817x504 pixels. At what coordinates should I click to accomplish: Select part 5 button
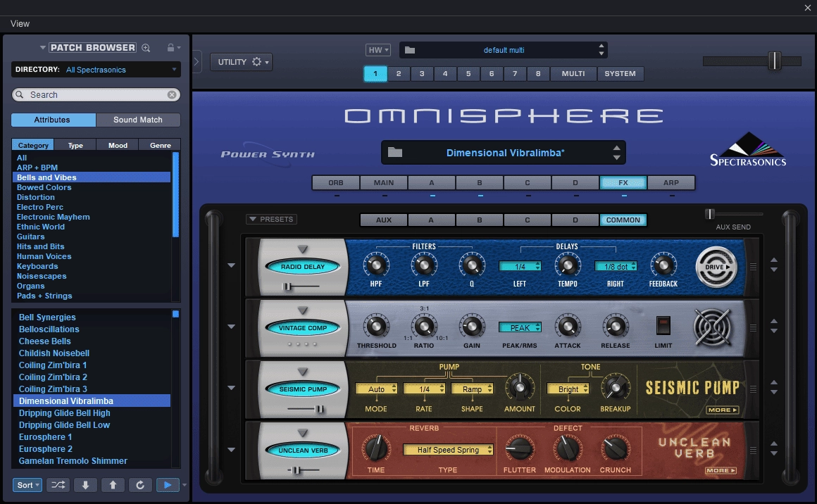tap(468, 73)
